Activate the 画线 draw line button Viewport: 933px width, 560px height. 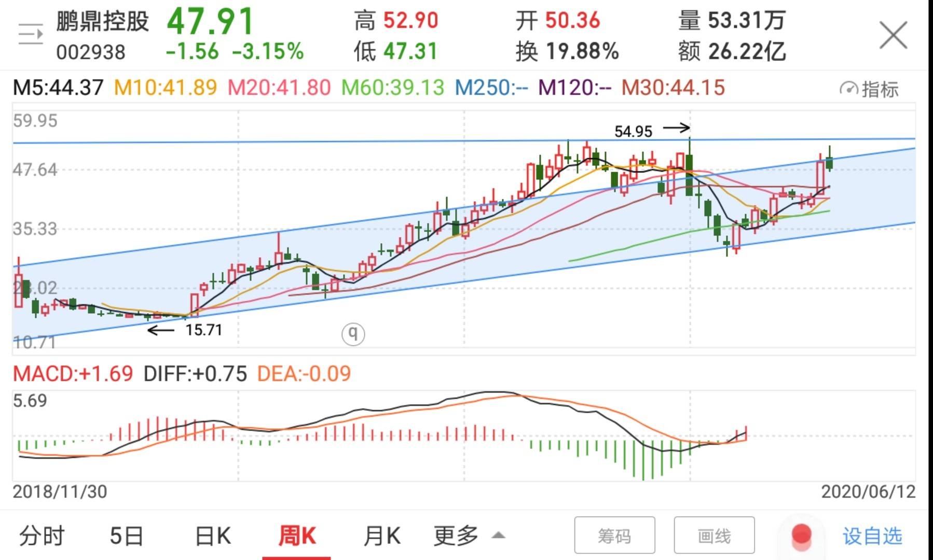point(714,535)
